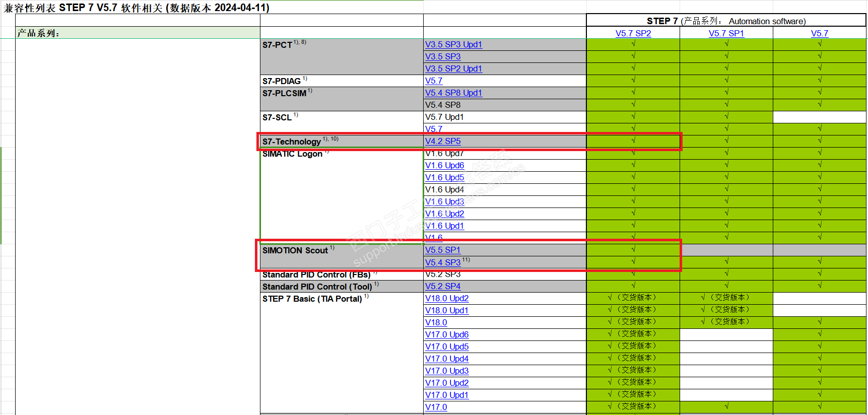Open the V5.7 link in the STEP 7 column header

820,33
